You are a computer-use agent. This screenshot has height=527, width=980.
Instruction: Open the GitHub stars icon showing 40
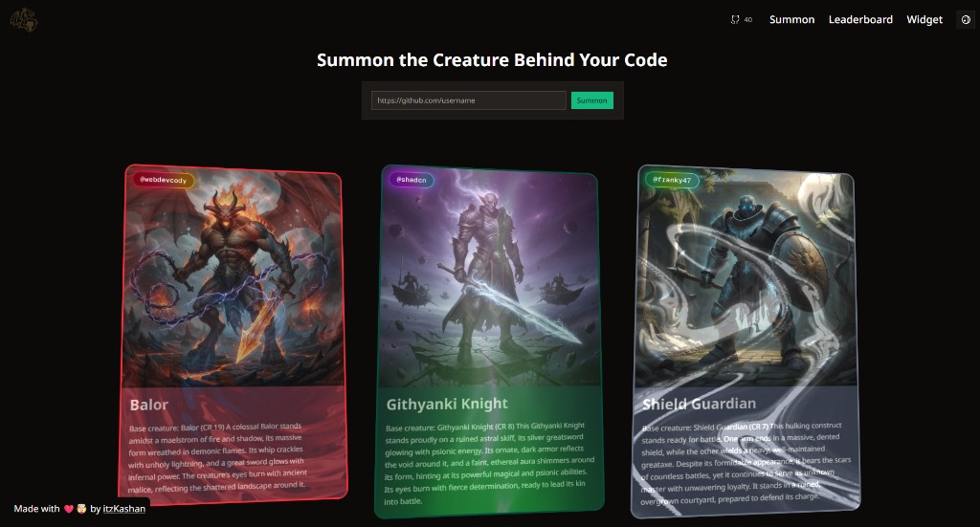(742, 19)
